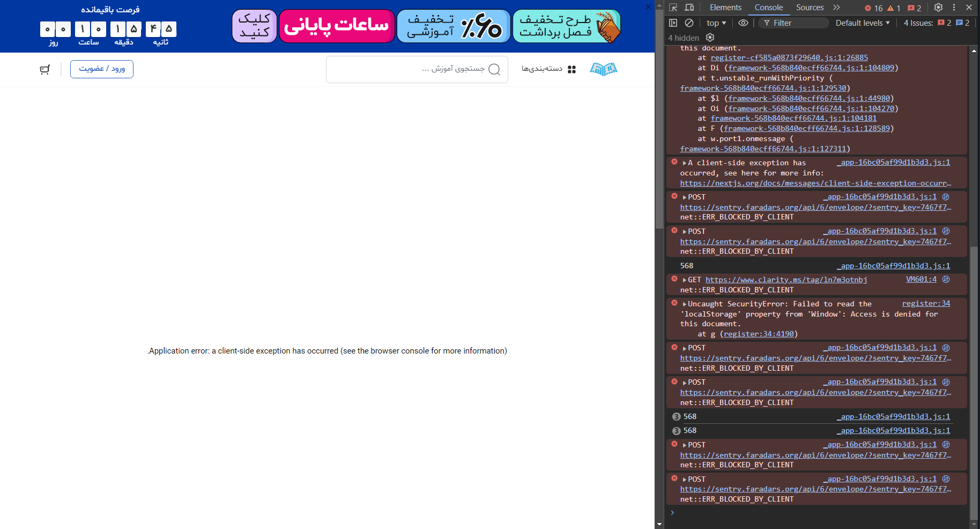Image resolution: width=980 pixels, height=529 pixels.
Task: Open the top JavaScript context dropdown
Action: click(716, 23)
